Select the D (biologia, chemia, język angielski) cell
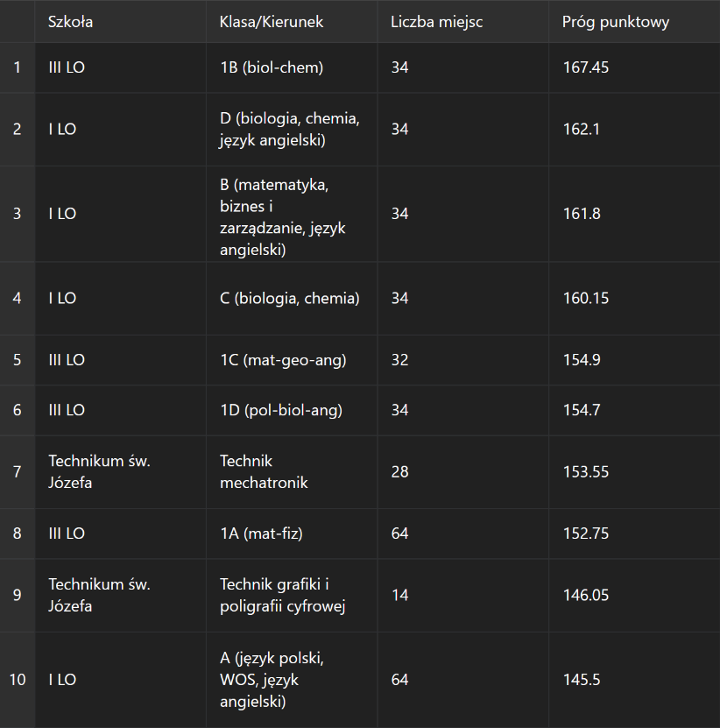Screen dimensions: 720x728 click(x=292, y=129)
